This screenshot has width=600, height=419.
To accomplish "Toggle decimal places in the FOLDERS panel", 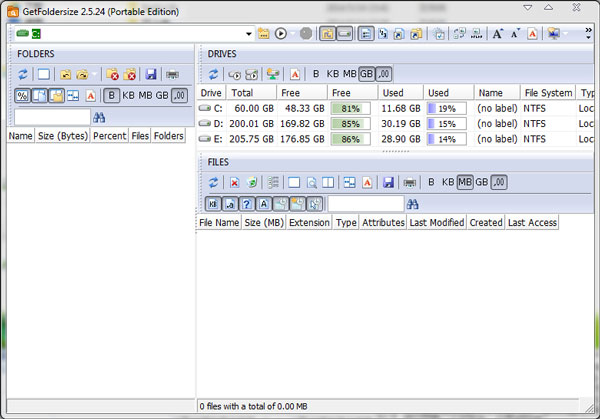I will tap(179, 95).
